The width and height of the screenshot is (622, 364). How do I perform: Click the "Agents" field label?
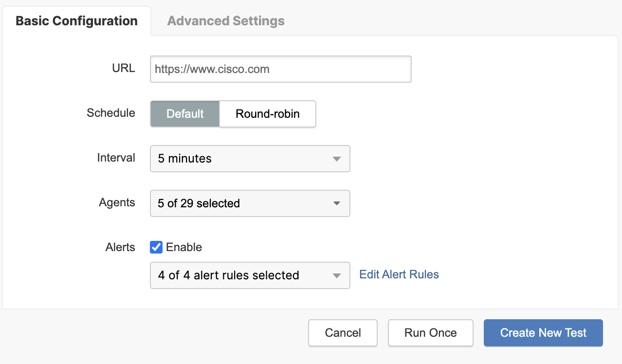[x=117, y=202]
